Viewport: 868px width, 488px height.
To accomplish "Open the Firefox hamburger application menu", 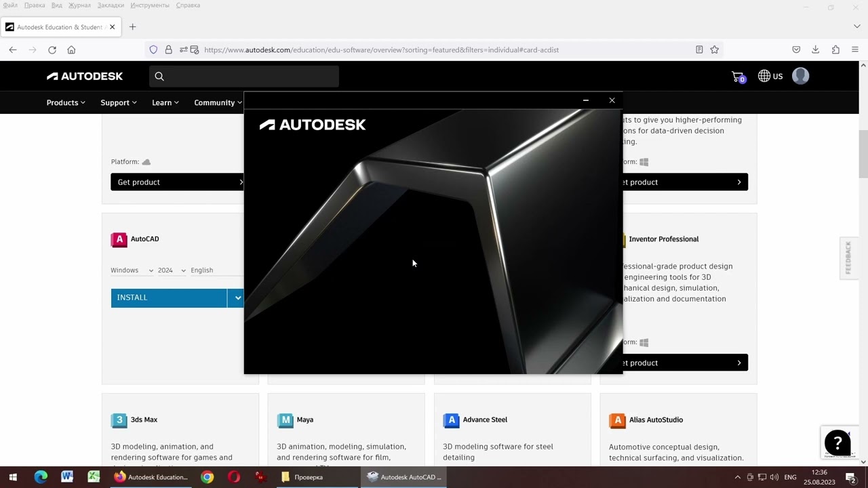I will click(x=855, y=49).
